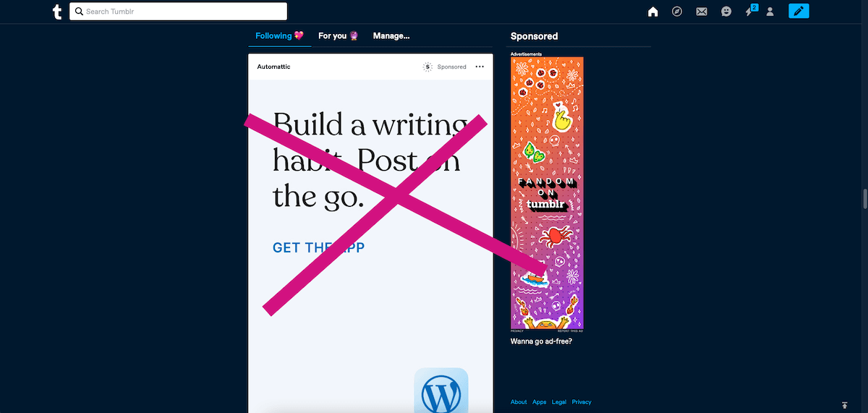The image size is (868, 413).
Task: Open the Explore compass icon
Action: [677, 12]
